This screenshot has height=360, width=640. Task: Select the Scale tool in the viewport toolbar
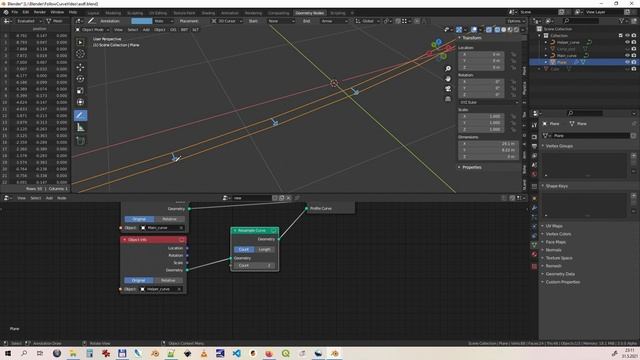pos(80,91)
